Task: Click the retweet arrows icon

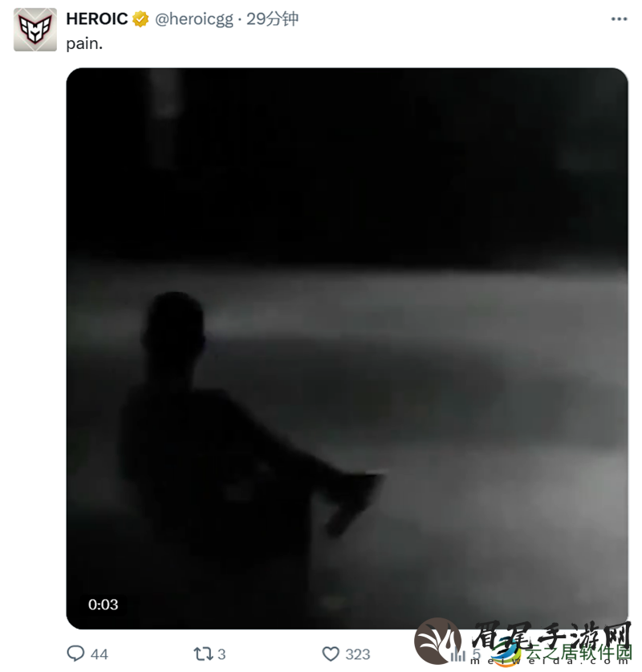Action: (x=203, y=654)
